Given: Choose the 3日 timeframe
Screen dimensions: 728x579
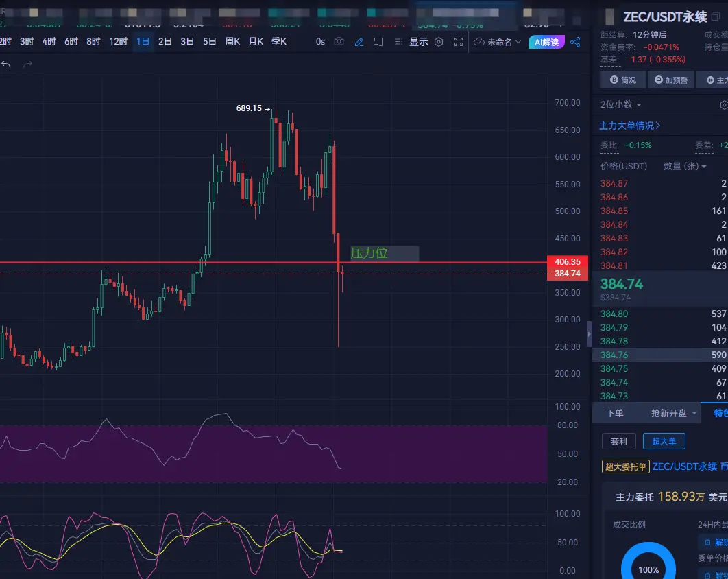Looking at the screenshot, I should (187, 42).
